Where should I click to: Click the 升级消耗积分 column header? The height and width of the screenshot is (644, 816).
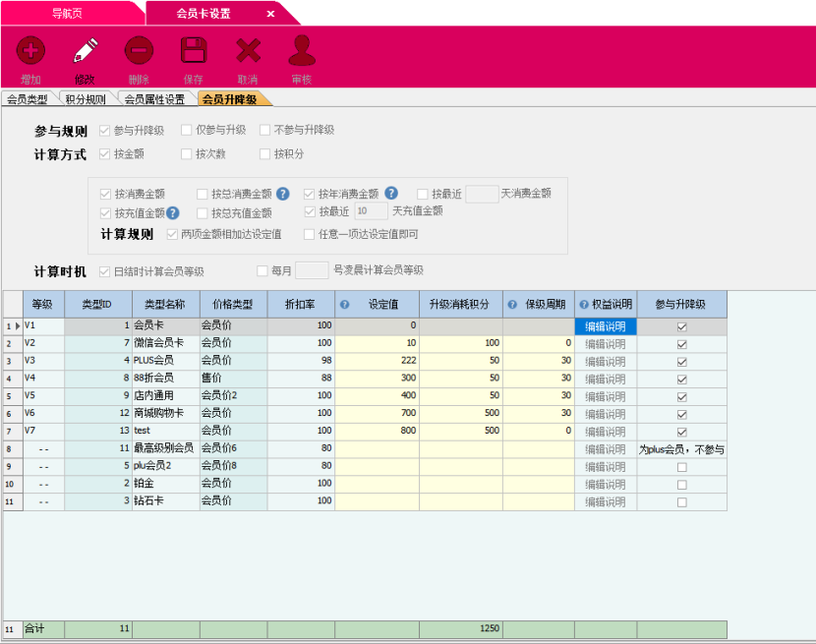tap(460, 304)
